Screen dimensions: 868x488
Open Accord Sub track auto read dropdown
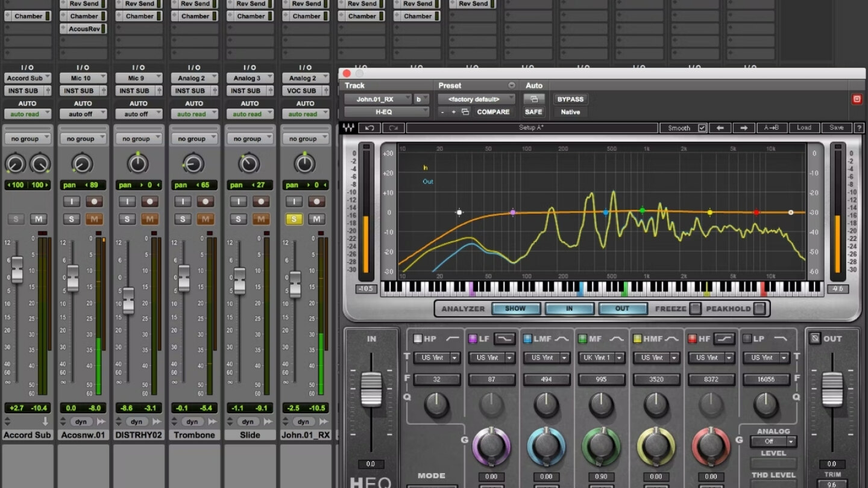tap(28, 114)
